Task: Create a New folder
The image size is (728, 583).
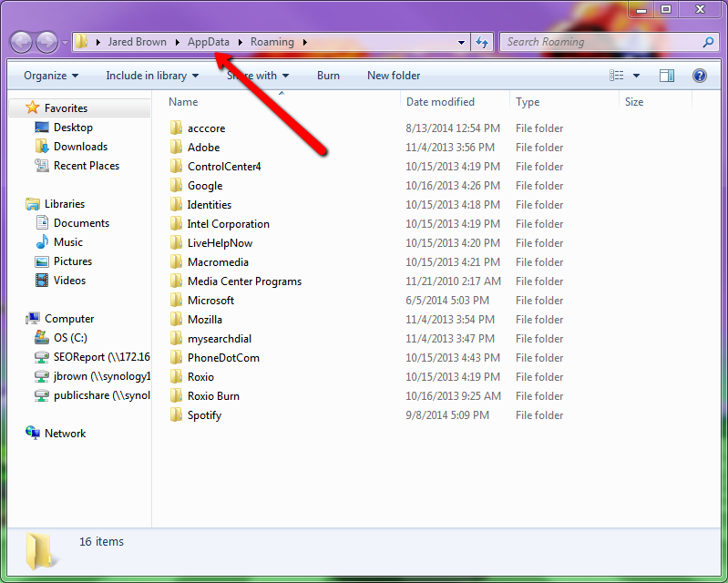Action: tap(394, 76)
